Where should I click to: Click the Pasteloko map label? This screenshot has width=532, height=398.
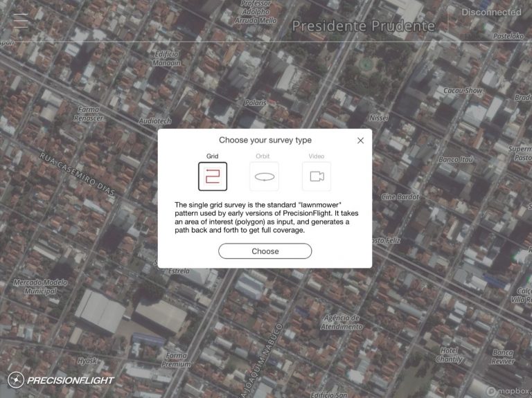pos(508,36)
